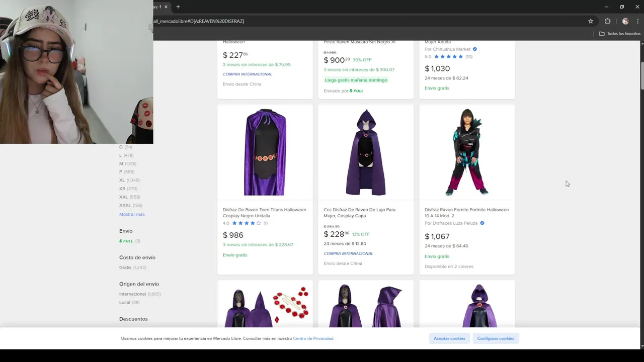Image resolution: width=644 pixels, height=362 pixels.
Task: Click the 13% OFF discount label
Action: click(361, 234)
